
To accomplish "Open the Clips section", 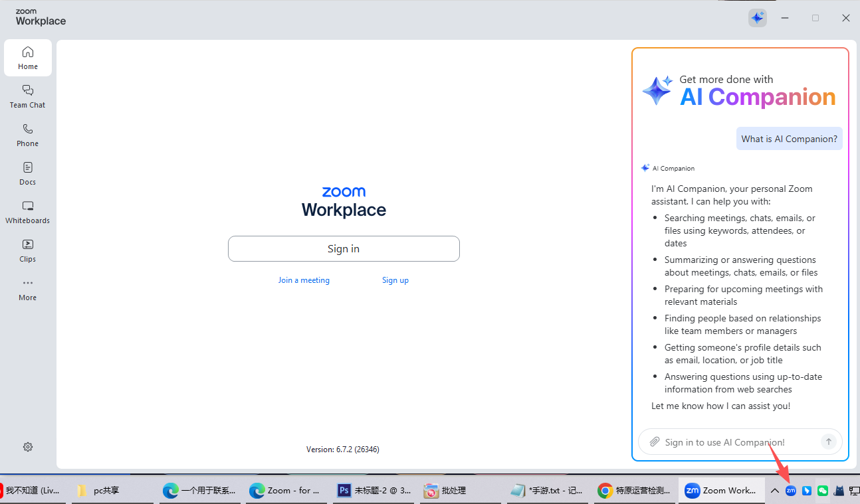I will 28,250.
